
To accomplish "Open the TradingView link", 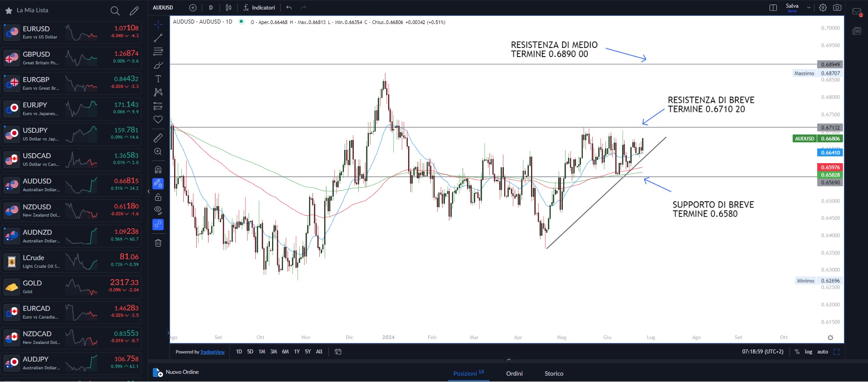I will 212,352.
